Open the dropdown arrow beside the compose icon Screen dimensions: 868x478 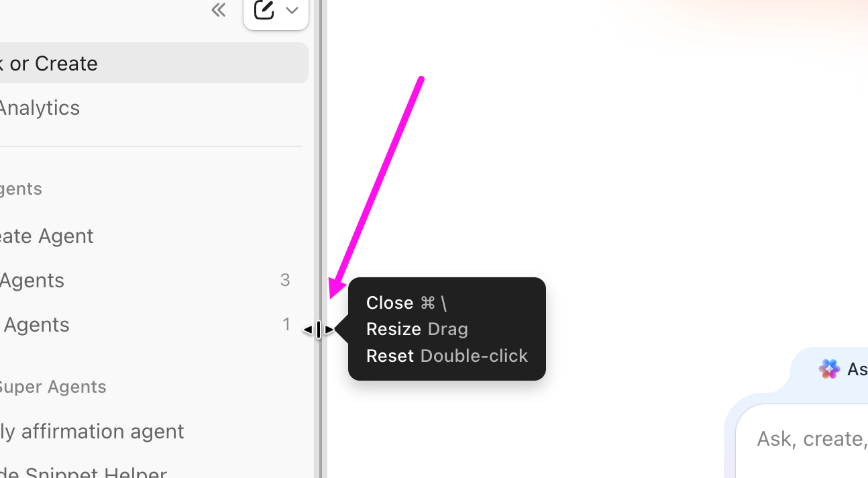pos(292,10)
